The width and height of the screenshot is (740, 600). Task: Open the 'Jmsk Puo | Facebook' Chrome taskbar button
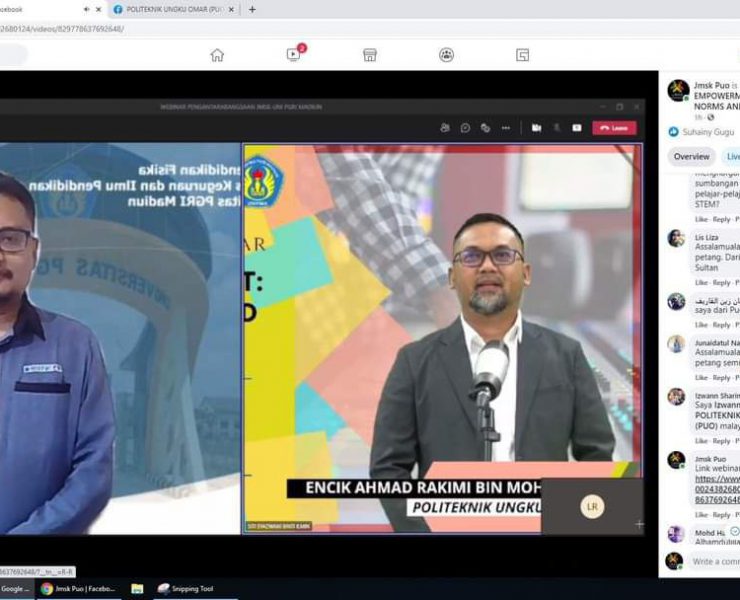coord(78,589)
